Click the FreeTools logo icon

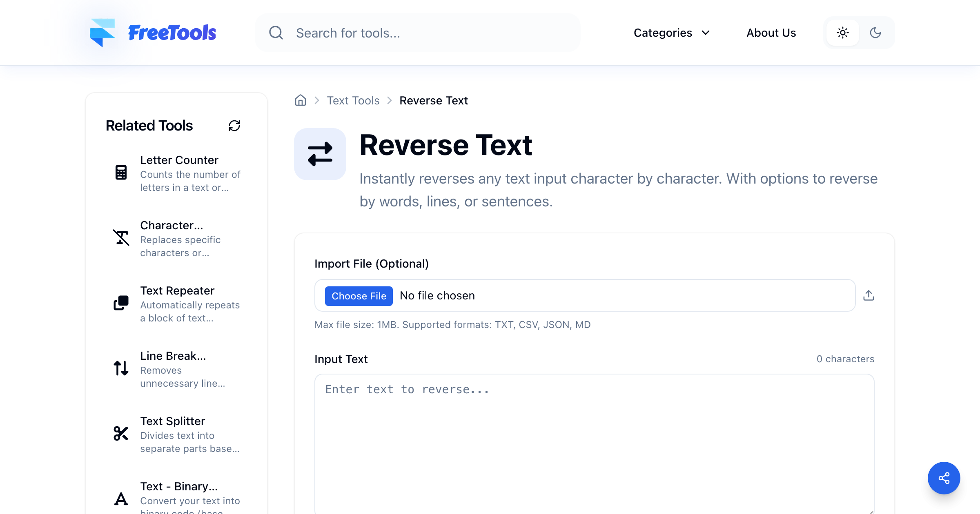tap(102, 33)
